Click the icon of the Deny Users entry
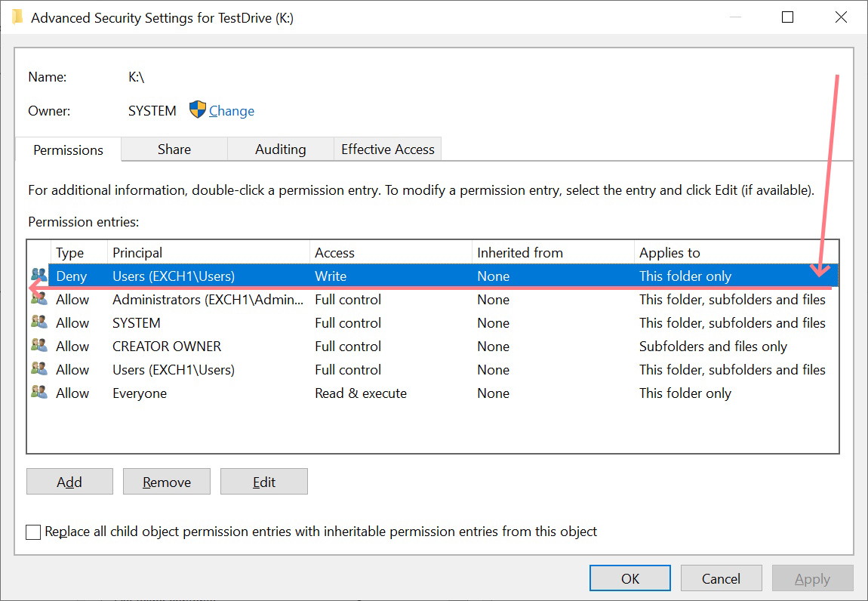Screen dimensions: 868x601 (38, 276)
